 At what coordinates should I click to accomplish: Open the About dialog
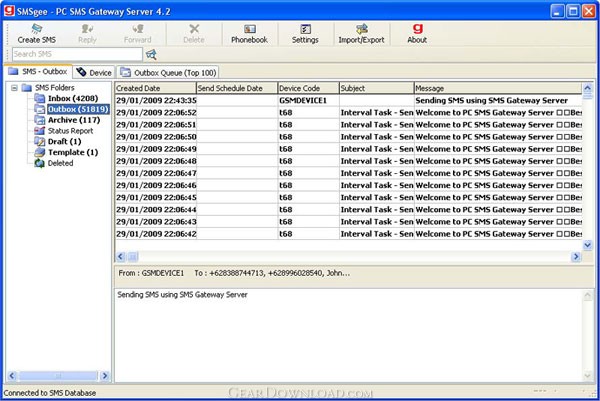coord(417,33)
